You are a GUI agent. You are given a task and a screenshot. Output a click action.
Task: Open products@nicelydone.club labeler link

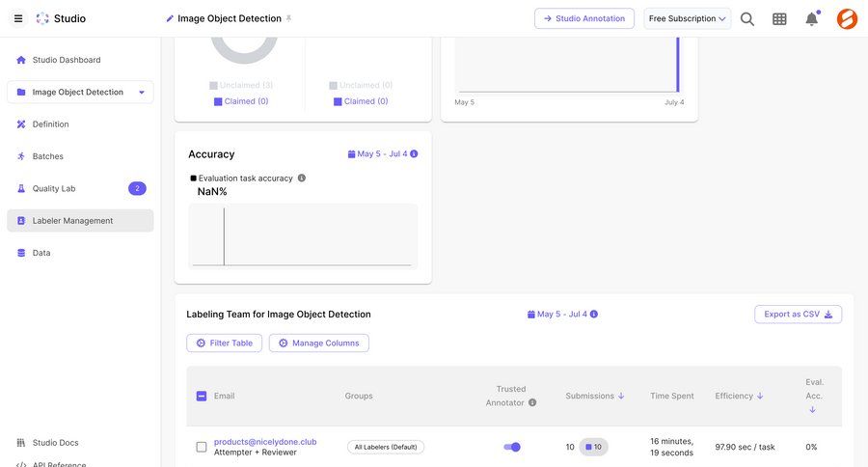pos(265,442)
